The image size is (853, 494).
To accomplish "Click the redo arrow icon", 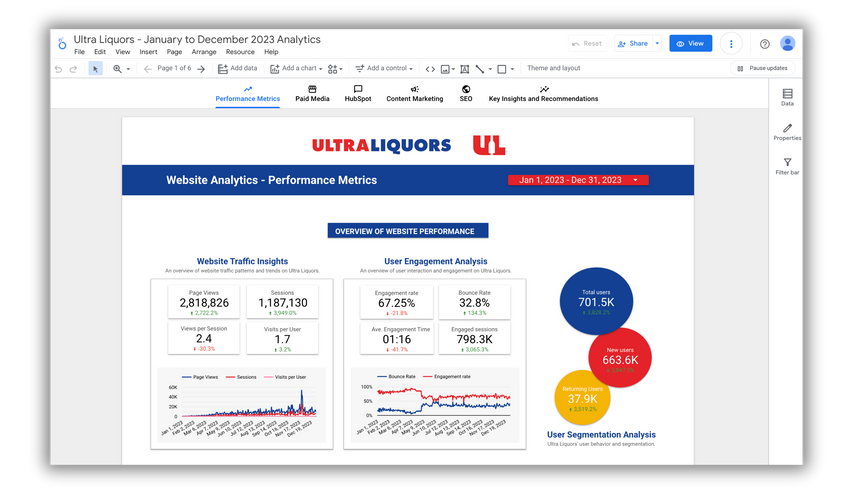I will point(73,69).
